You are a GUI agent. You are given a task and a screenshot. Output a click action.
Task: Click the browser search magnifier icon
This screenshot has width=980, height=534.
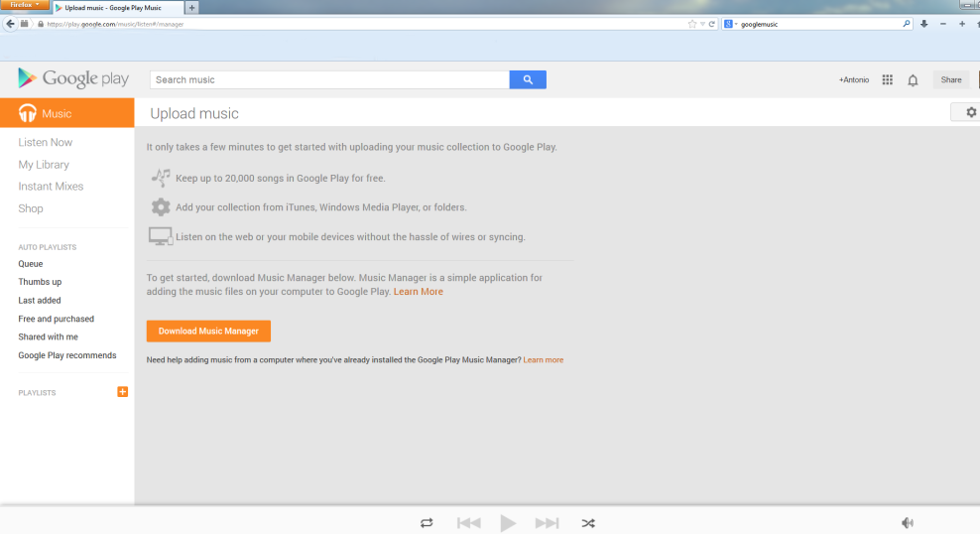click(907, 24)
